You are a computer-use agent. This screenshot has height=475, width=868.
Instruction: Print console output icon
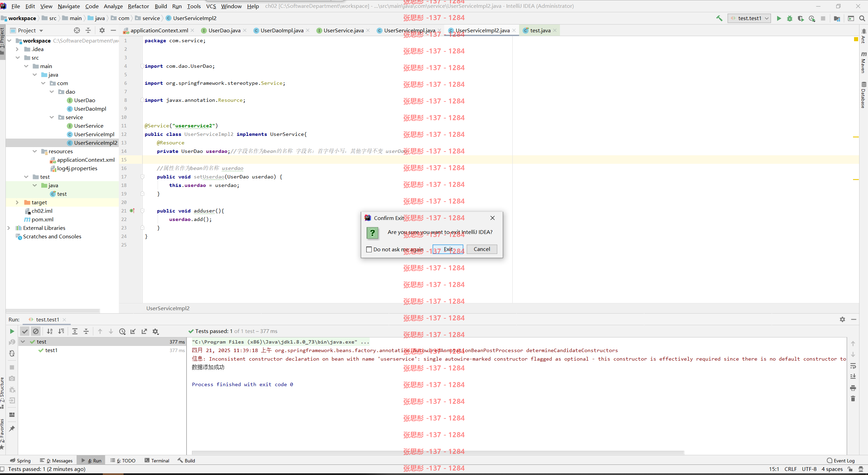pos(853,388)
